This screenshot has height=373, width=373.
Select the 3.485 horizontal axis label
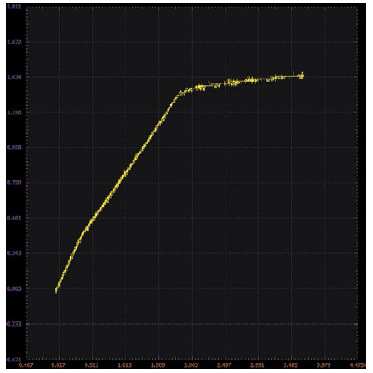click(291, 365)
